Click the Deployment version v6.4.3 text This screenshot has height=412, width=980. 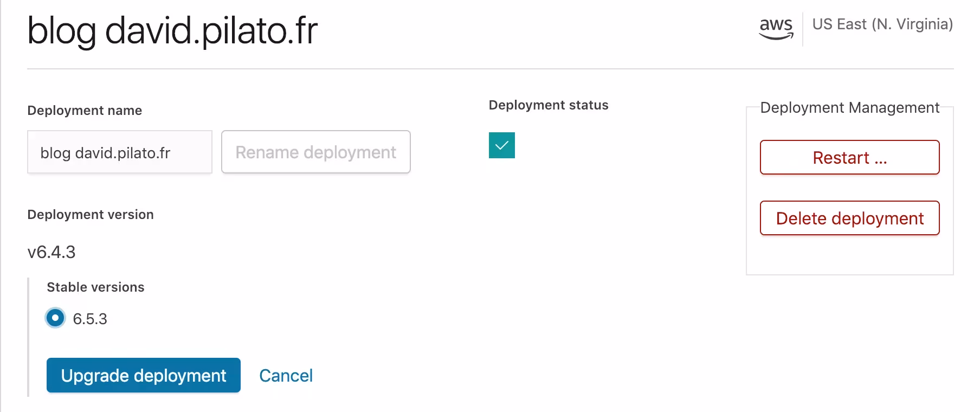(x=51, y=252)
